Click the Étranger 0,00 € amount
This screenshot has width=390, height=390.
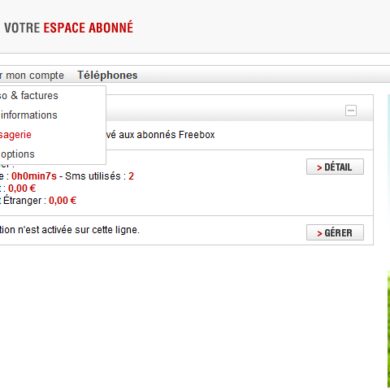click(x=62, y=201)
